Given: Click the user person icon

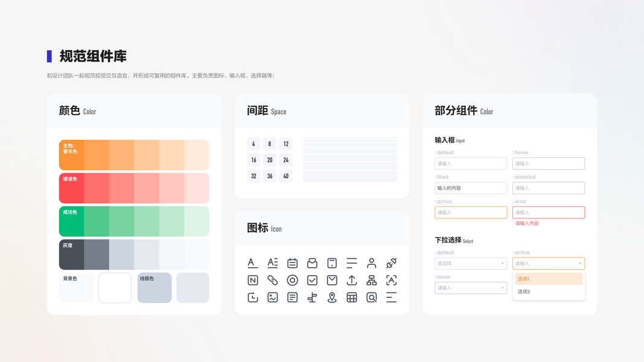Looking at the screenshot, I should tap(371, 262).
